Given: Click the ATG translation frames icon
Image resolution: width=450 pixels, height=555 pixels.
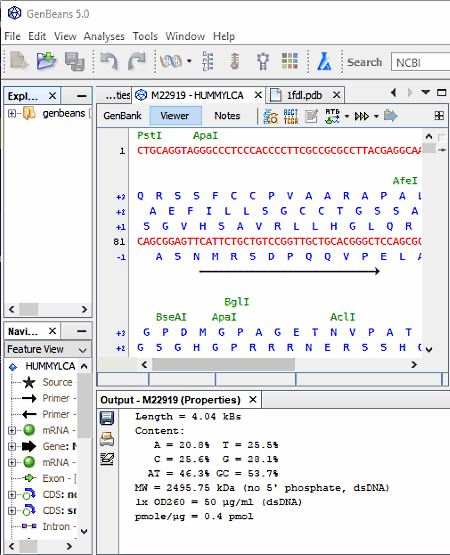Looking at the screenshot, I should 332,116.
